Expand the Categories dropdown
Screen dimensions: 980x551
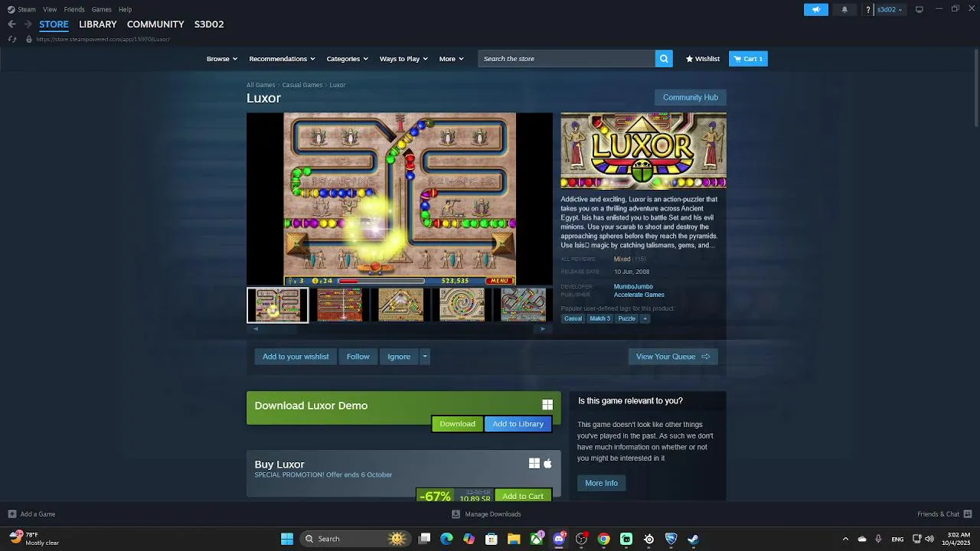348,59
